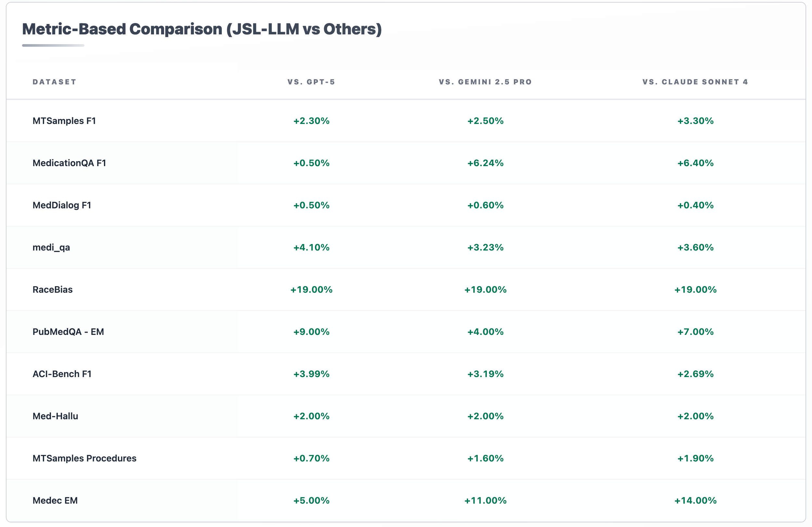Viewport: 812px width, 527px height.
Task: Select the ACI-Bench F1 row label
Action: (x=62, y=374)
